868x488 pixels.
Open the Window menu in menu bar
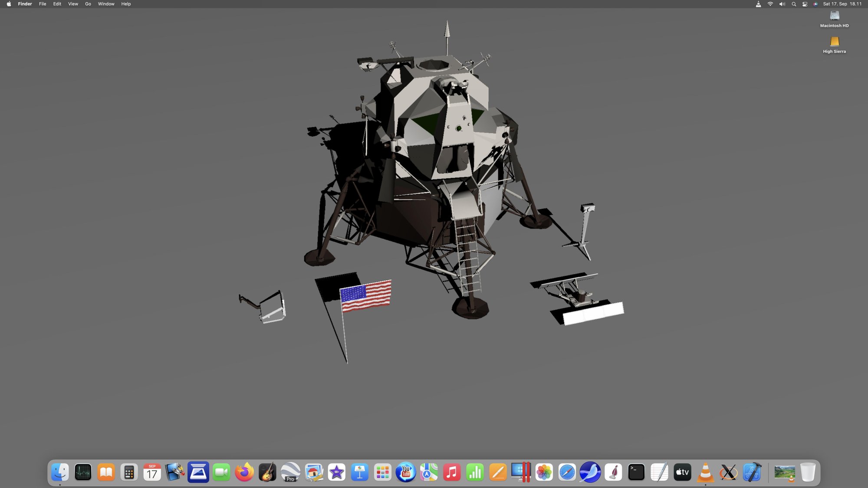point(106,4)
